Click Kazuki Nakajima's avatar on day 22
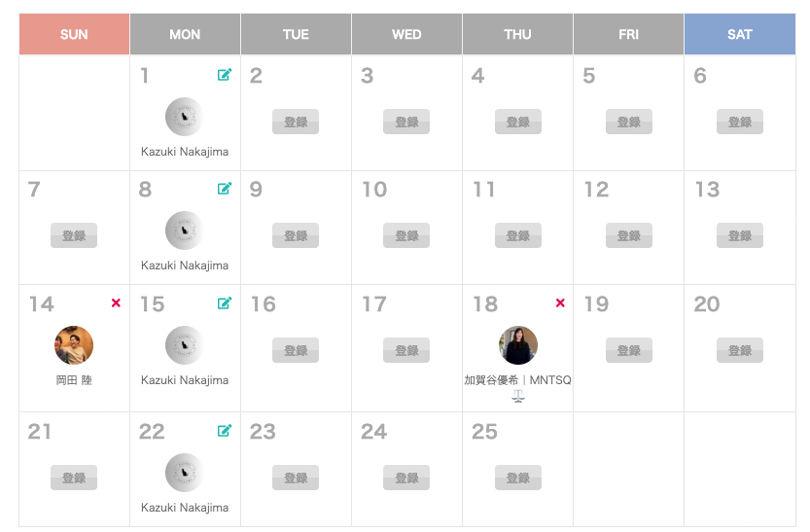The width and height of the screenshot is (810, 532). click(x=185, y=472)
